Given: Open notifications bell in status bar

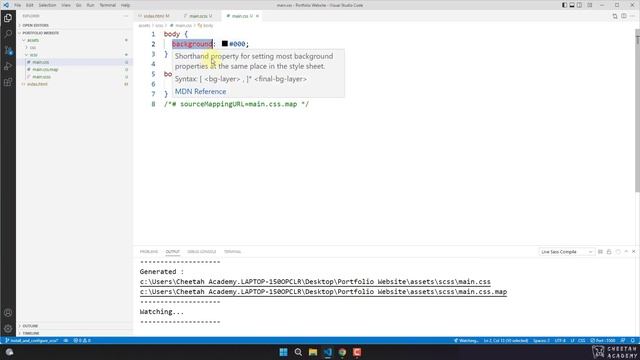Looking at the screenshot, I should point(633,340).
